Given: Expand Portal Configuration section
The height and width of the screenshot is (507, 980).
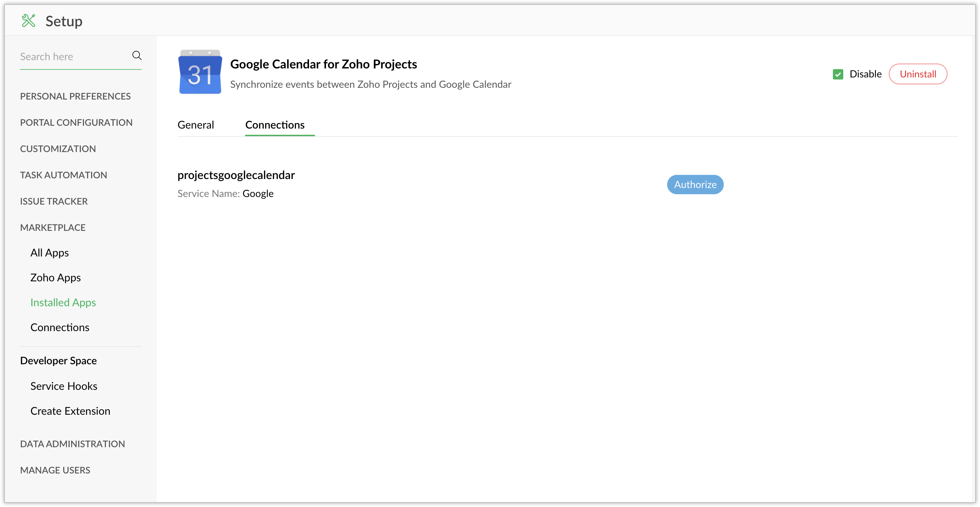Looking at the screenshot, I should click(76, 123).
